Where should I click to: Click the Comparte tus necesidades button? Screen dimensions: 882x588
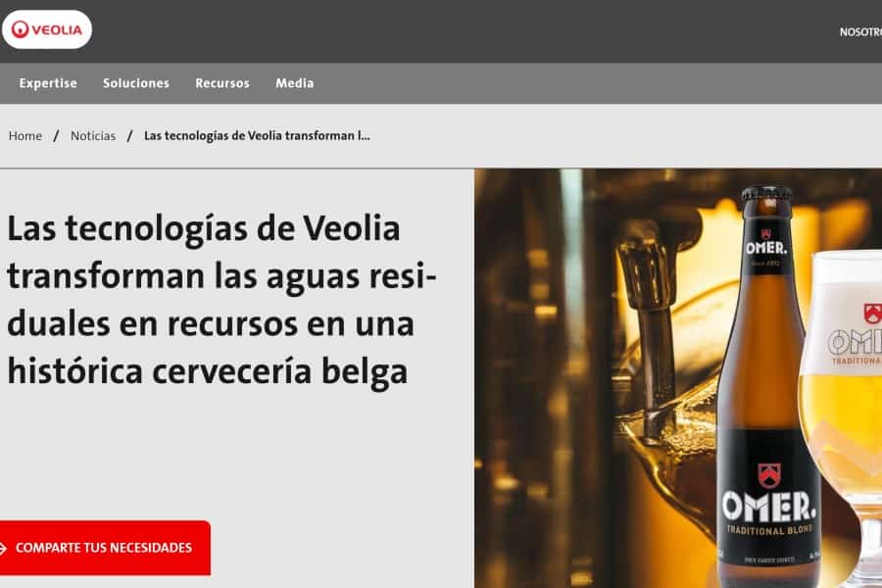point(105,548)
